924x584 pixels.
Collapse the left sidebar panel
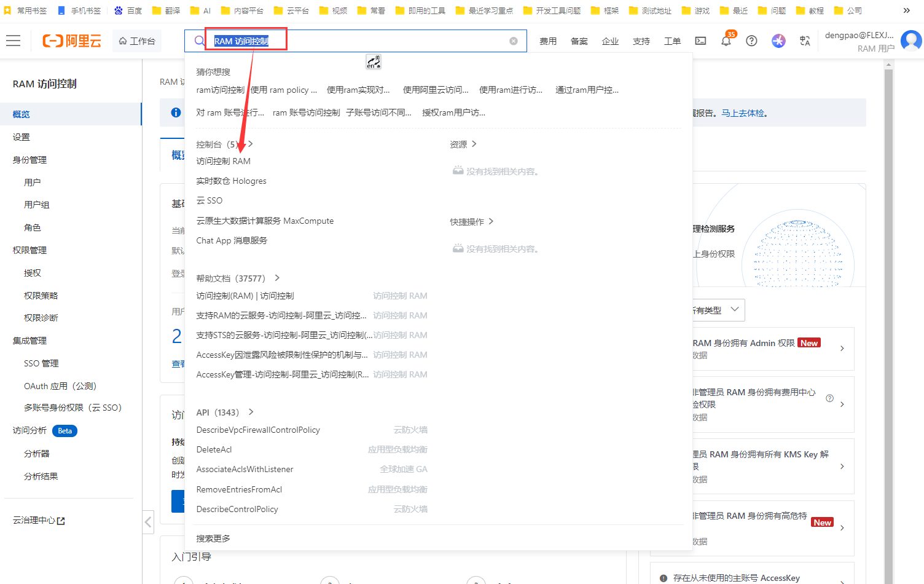click(148, 522)
